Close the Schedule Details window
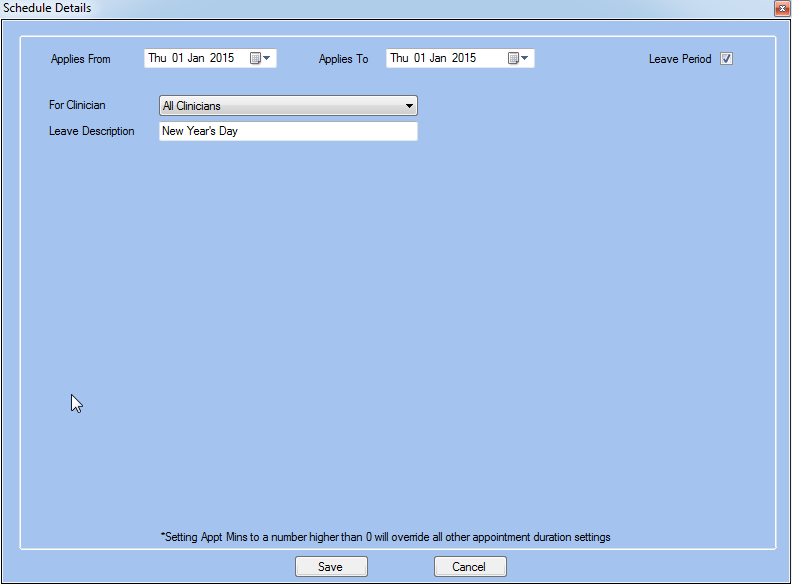This screenshot has width=792, height=585. click(781, 8)
